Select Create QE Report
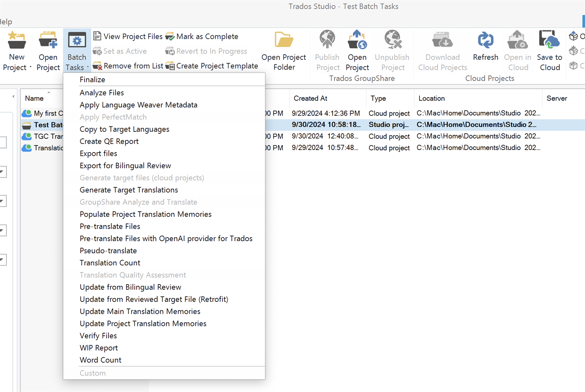The image size is (585, 392). [109, 141]
